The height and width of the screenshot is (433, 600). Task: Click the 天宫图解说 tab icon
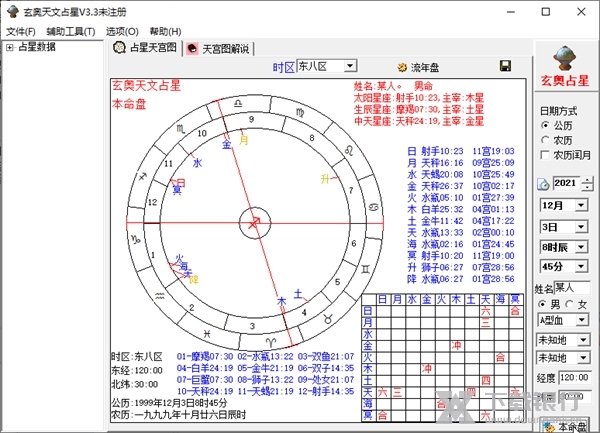(x=192, y=49)
